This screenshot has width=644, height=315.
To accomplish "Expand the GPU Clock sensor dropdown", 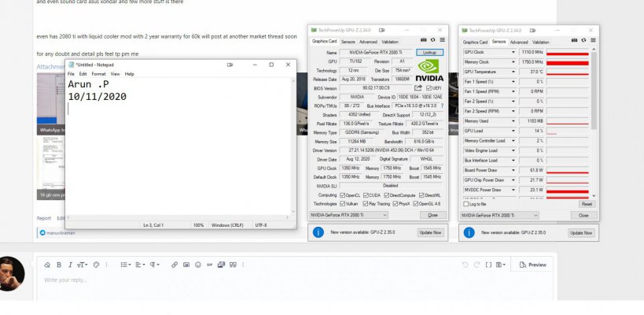I will (x=513, y=52).
